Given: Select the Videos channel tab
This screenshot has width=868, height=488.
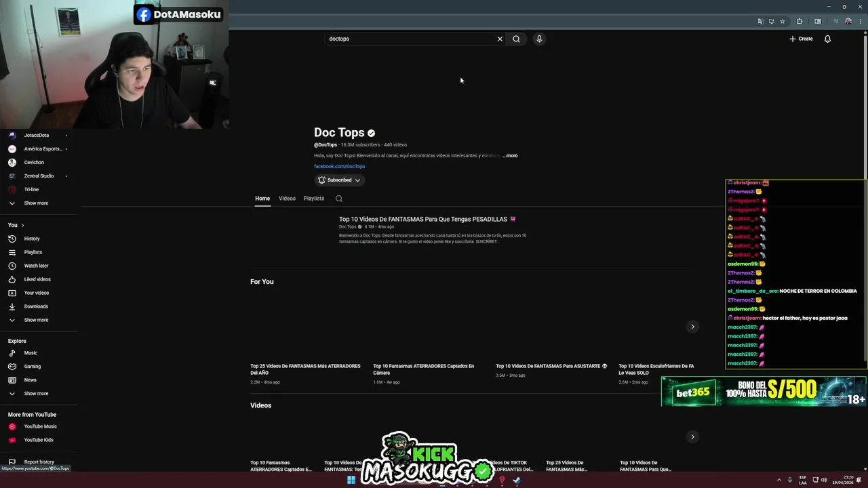Looking at the screenshot, I should click(x=287, y=199).
